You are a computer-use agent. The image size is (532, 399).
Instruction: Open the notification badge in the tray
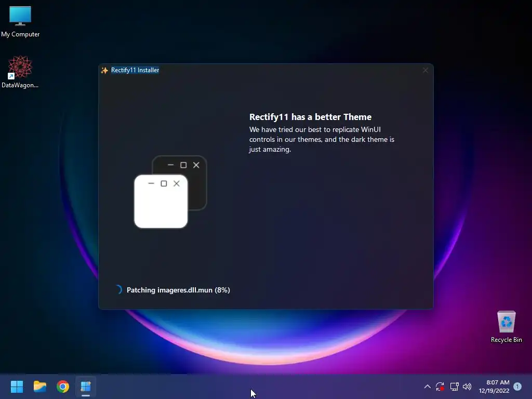[517, 387]
